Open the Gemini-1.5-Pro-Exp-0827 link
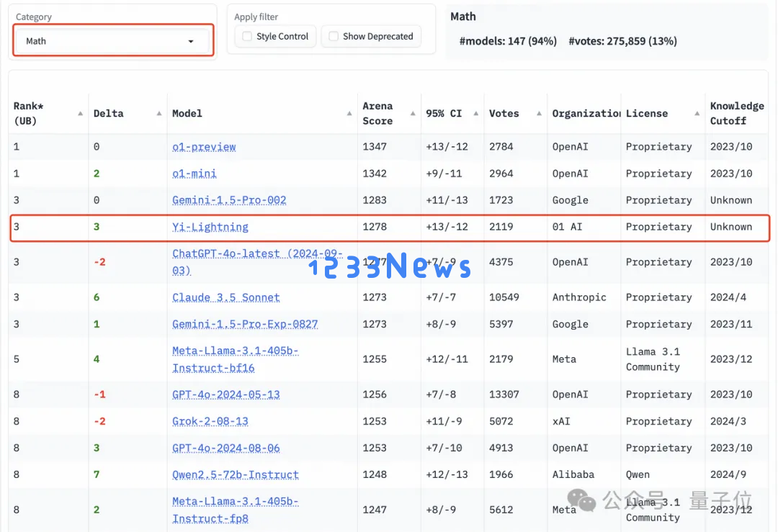 pyautogui.click(x=245, y=324)
